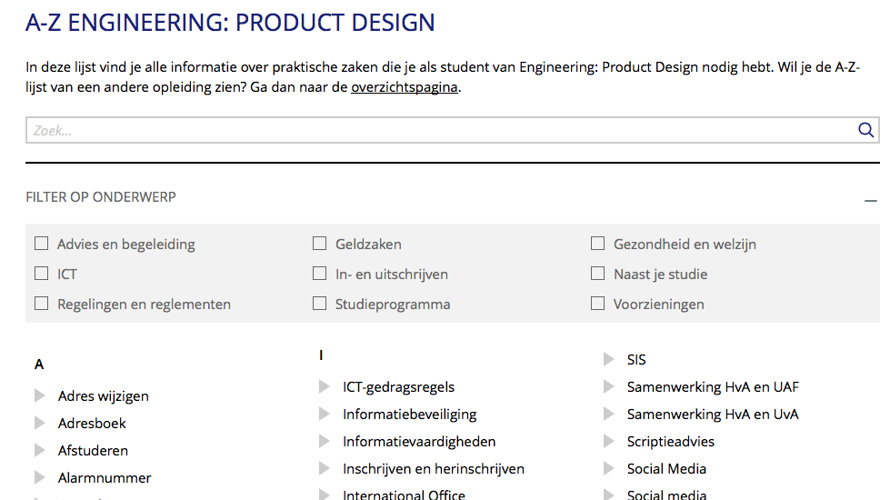Click the search magnifier icon

pos(866,130)
